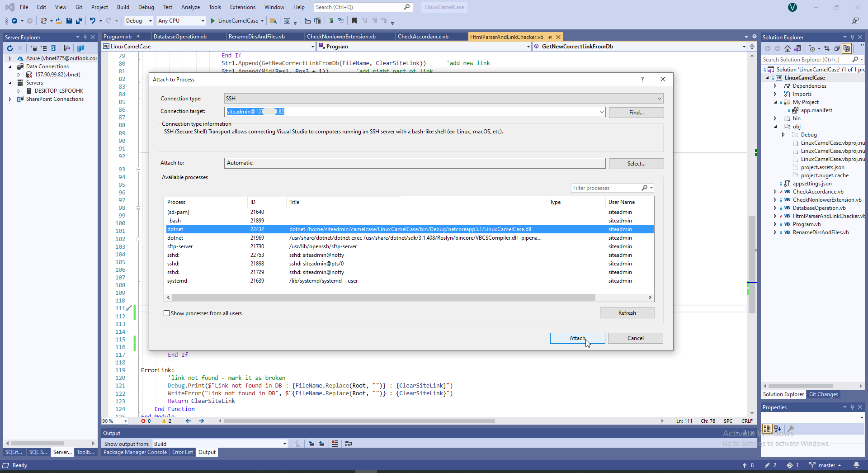Screen dimensions: 868x473
Task: Collapse the obj folder in Solution Explorer
Action: [775, 127]
